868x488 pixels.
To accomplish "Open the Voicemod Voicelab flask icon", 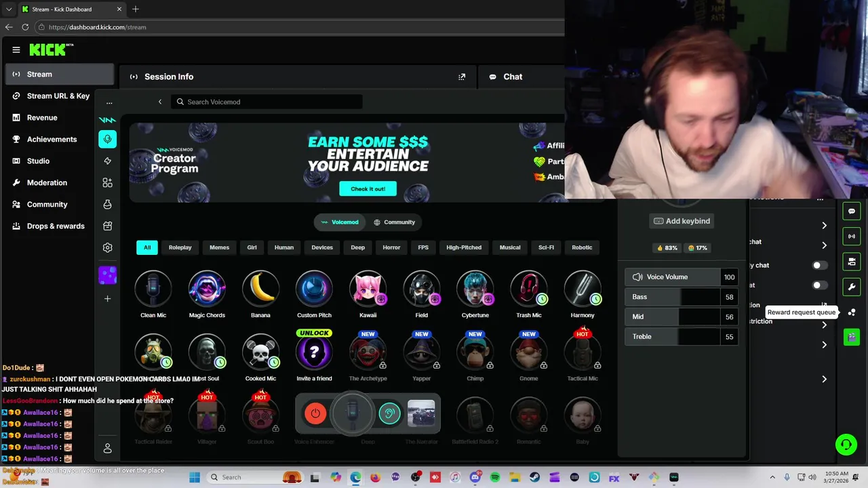I will [107, 204].
